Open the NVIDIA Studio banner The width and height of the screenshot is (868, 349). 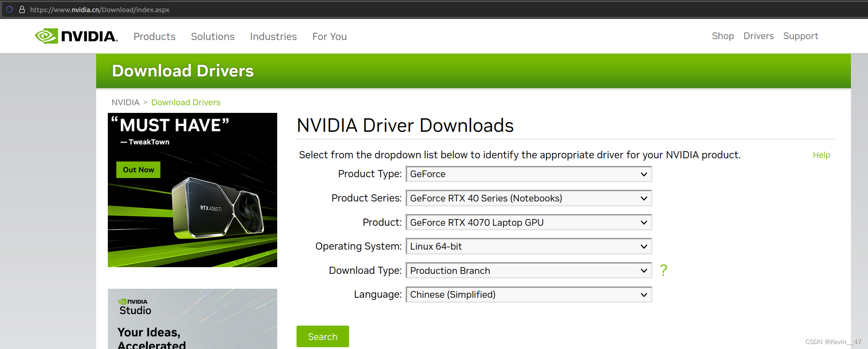pyautogui.click(x=192, y=319)
